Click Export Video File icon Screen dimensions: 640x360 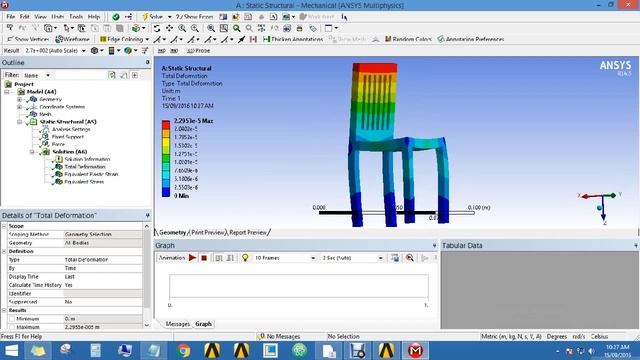click(x=395, y=258)
